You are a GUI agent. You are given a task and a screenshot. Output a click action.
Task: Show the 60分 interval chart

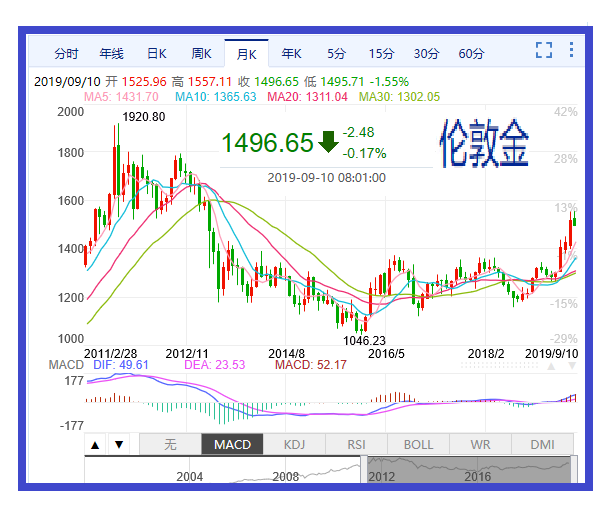click(x=471, y=53)
